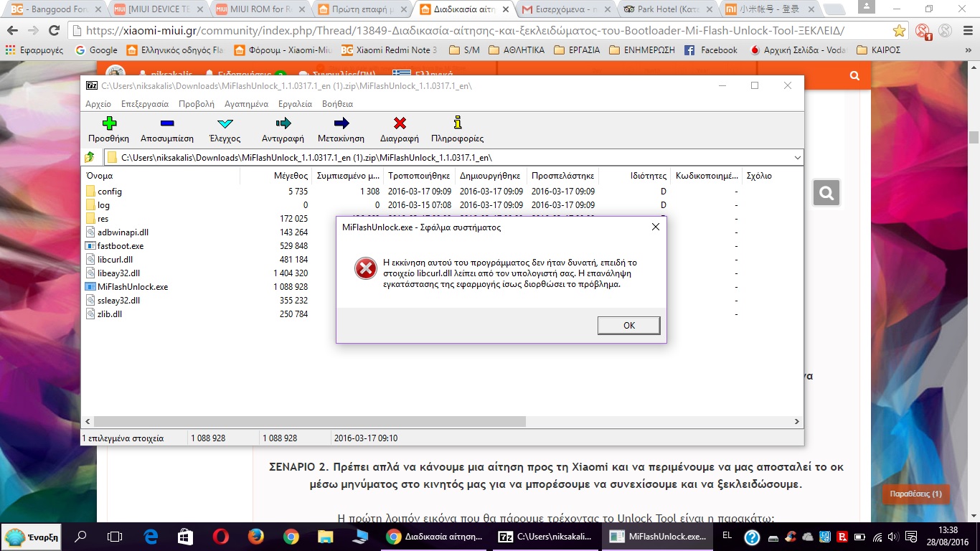Select zlib.dll in the file list
The image size is (980, 551).
pyautogui.click(x=103, y=314)
